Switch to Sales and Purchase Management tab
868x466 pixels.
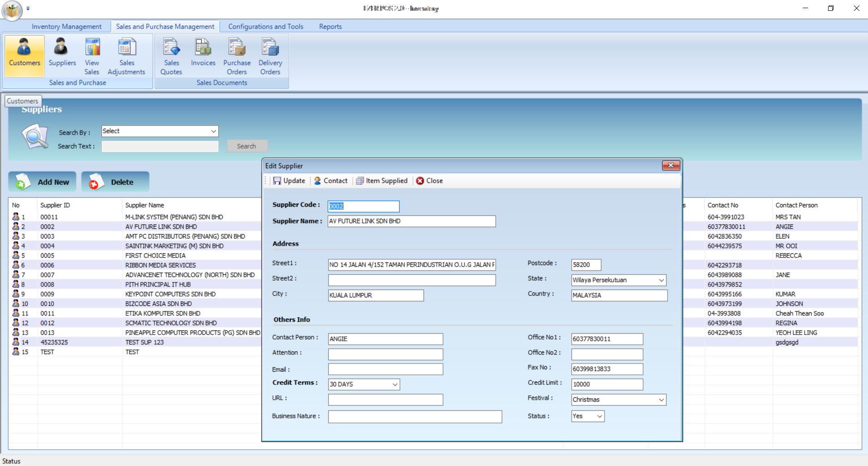pos(165,26)
